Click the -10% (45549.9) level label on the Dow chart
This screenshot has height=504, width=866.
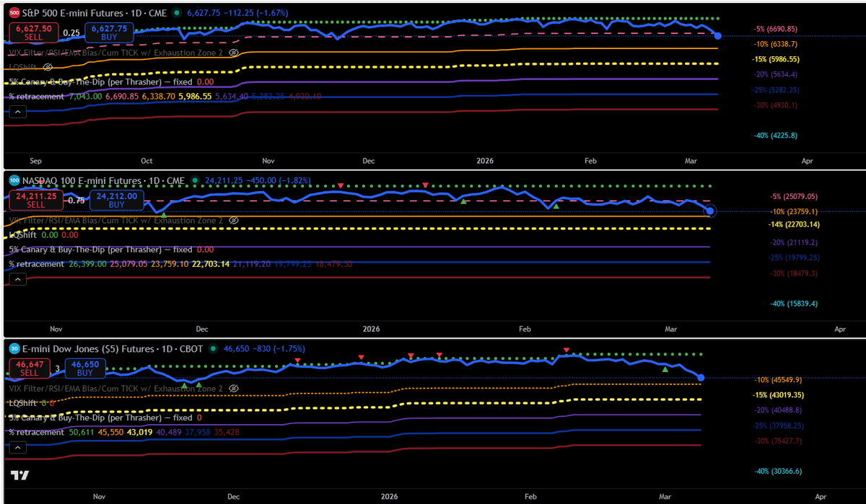[779, 379]
